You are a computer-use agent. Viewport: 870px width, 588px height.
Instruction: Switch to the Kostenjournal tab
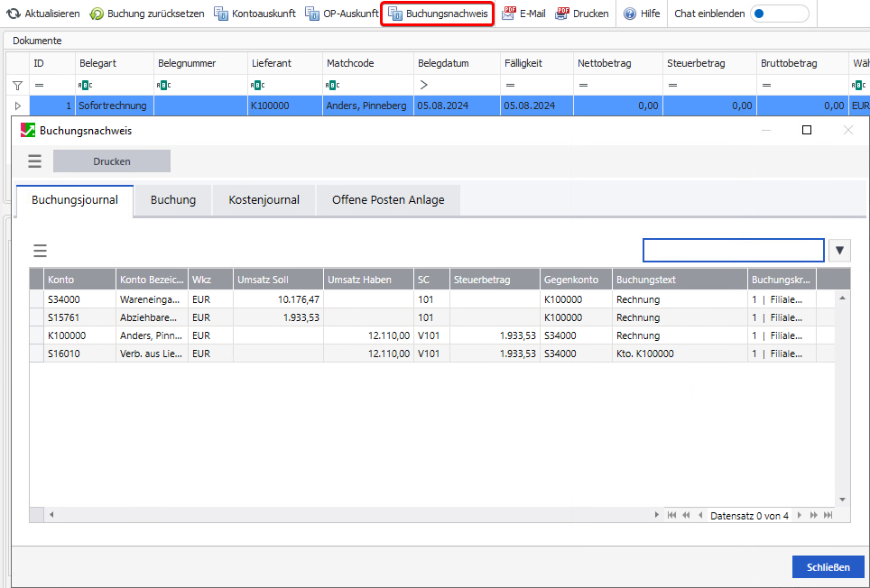pyautogui.click(x=264, y=200)
